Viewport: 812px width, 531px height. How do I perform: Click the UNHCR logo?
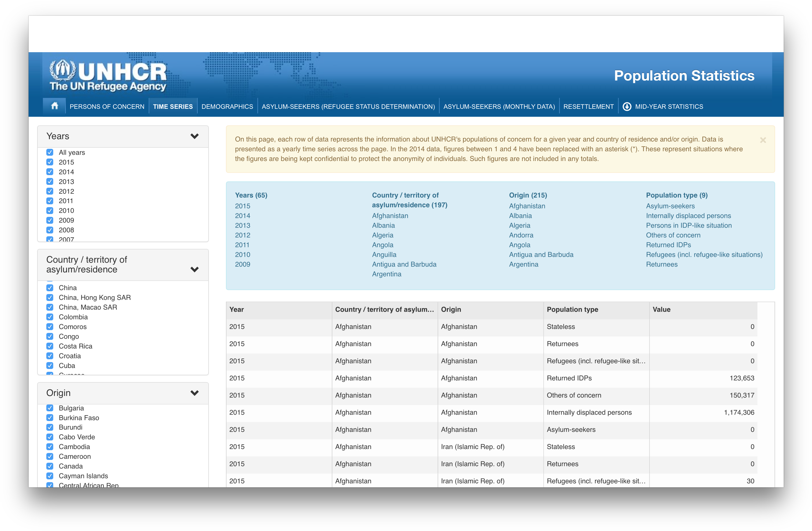(x=108, y=76)
